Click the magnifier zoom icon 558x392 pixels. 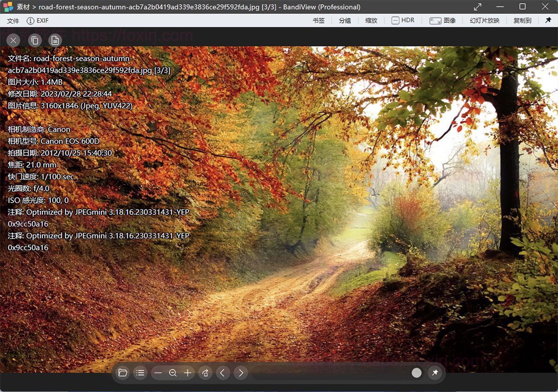tap(173, 372)
